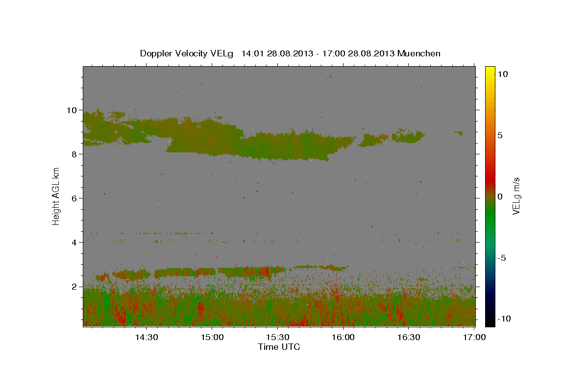This screenshot has width=588, height=392.
Task: Click the 'VELg m/s' colorbar label
Action: click(516, 196)
